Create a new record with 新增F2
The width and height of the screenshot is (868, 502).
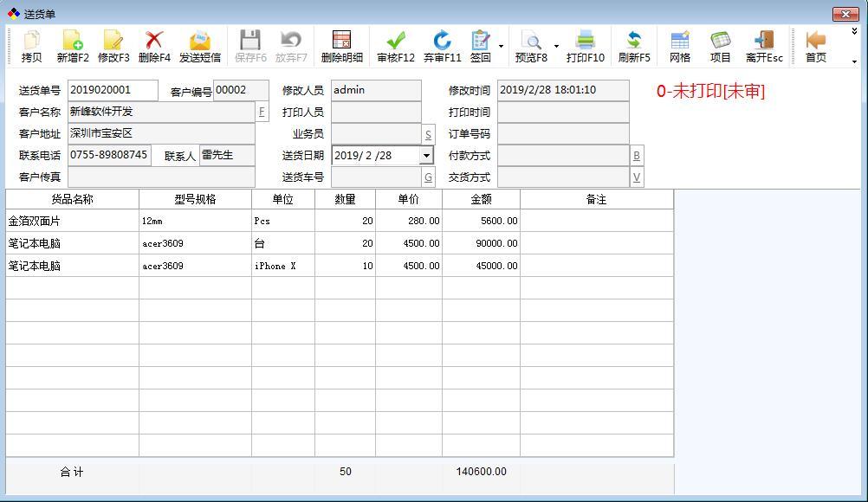coord(73,47)
